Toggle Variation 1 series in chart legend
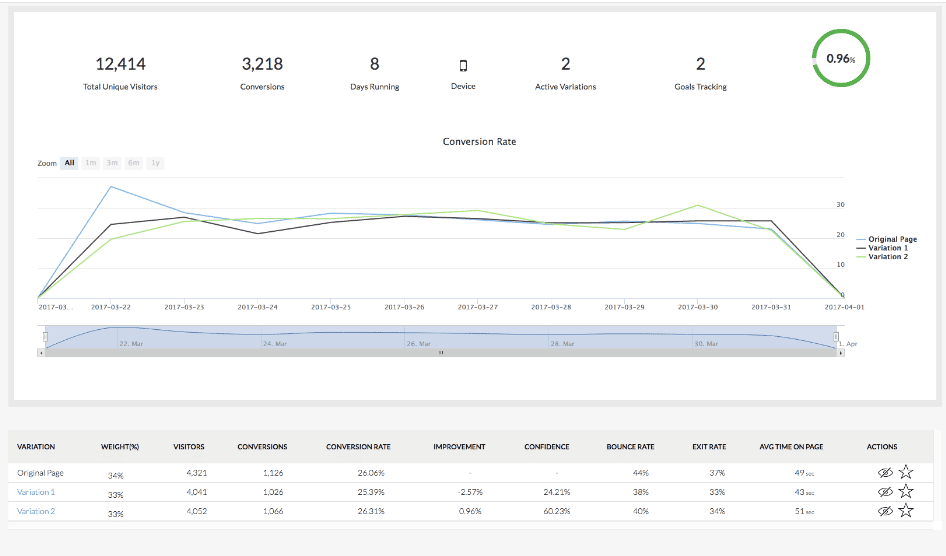 tap(888, 248)
